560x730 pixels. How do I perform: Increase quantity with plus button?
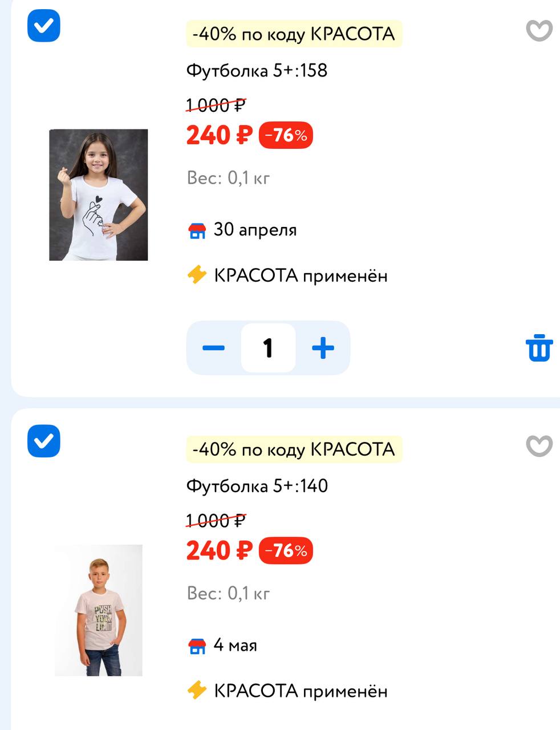[x=323, y=348]
